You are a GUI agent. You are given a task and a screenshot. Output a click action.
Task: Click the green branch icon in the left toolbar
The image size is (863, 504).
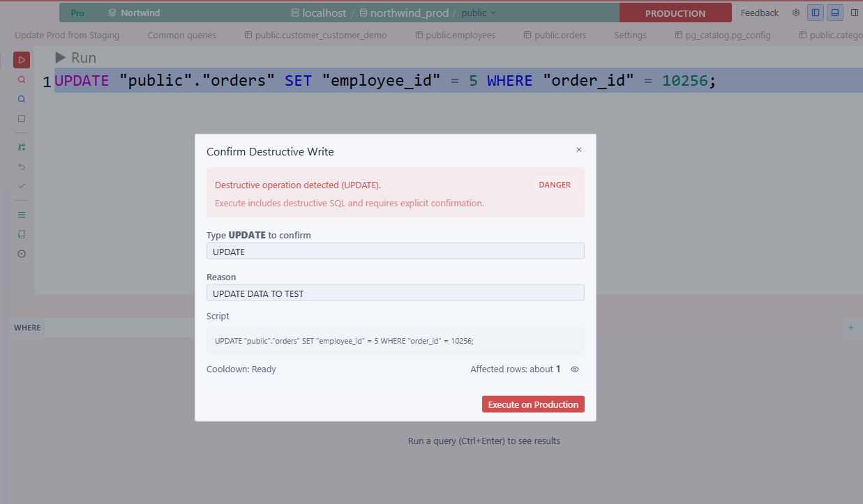pos(22,147)
